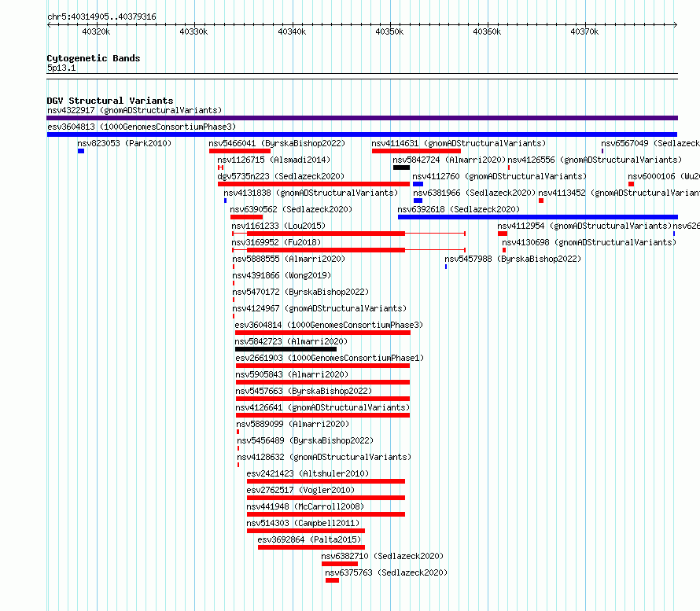The image size is (700, 611).
Task: Select nsv4112954 (gnomADStructuralVariants) label
Action: pos(584,226)
